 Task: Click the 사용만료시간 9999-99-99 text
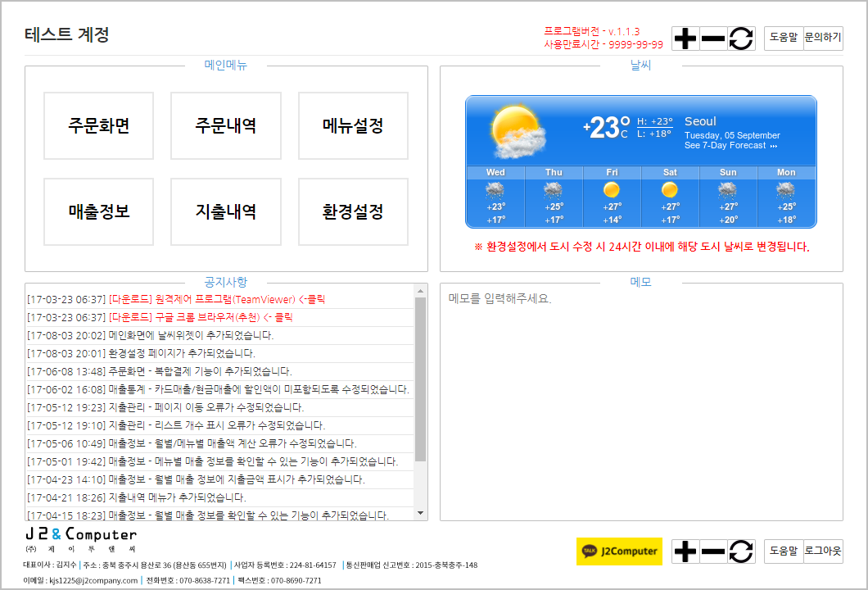(x=604, y=44)
